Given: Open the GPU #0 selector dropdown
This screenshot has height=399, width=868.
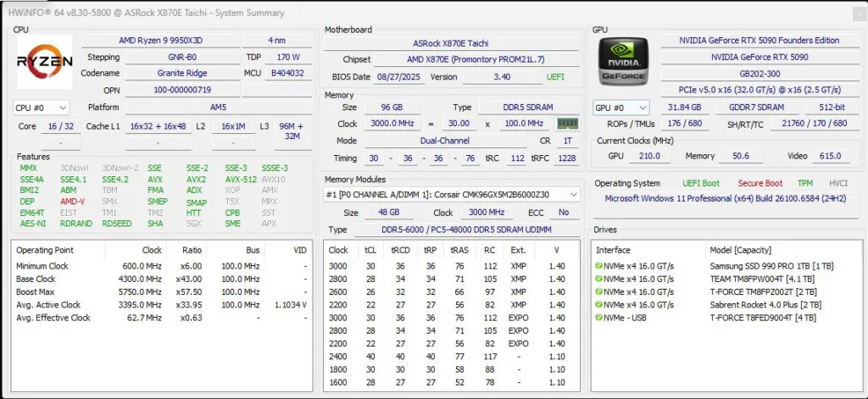Looking at the screenshot, I should [621, 108].
